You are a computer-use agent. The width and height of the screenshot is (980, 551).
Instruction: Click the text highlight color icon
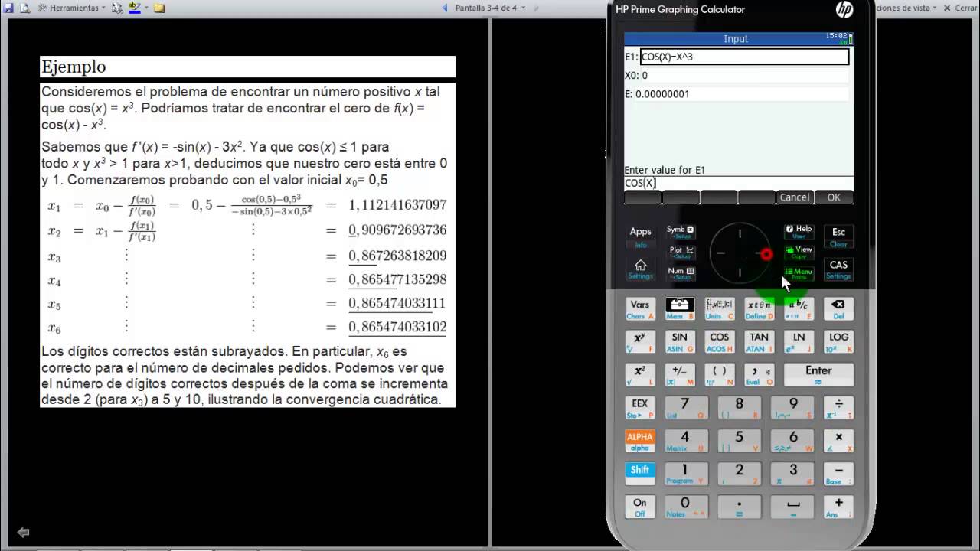point(134,8)
